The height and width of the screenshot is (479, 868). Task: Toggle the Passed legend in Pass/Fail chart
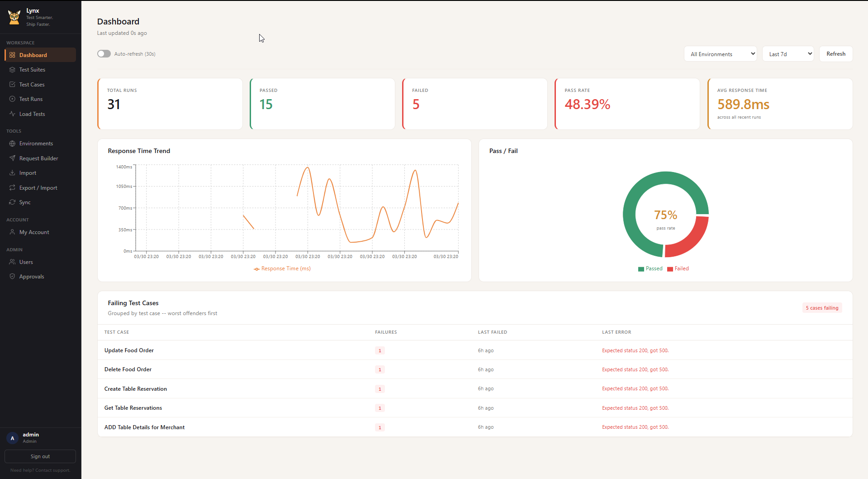650,268
